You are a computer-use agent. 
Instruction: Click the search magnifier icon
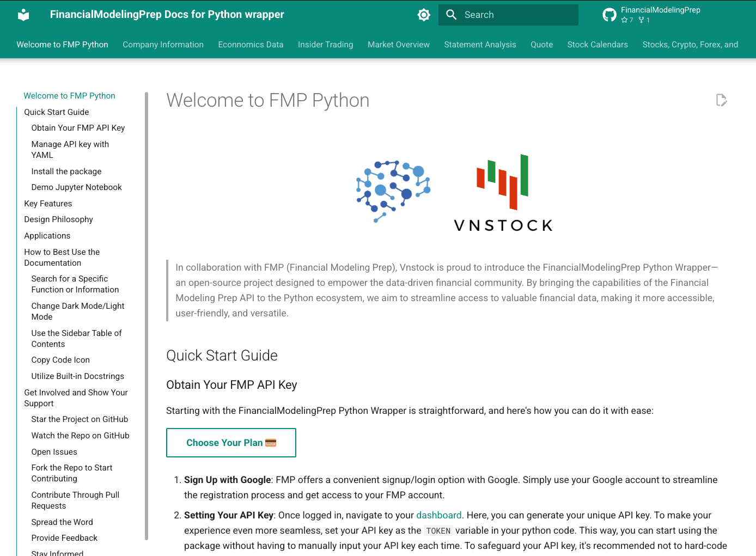tap(452, 15)
